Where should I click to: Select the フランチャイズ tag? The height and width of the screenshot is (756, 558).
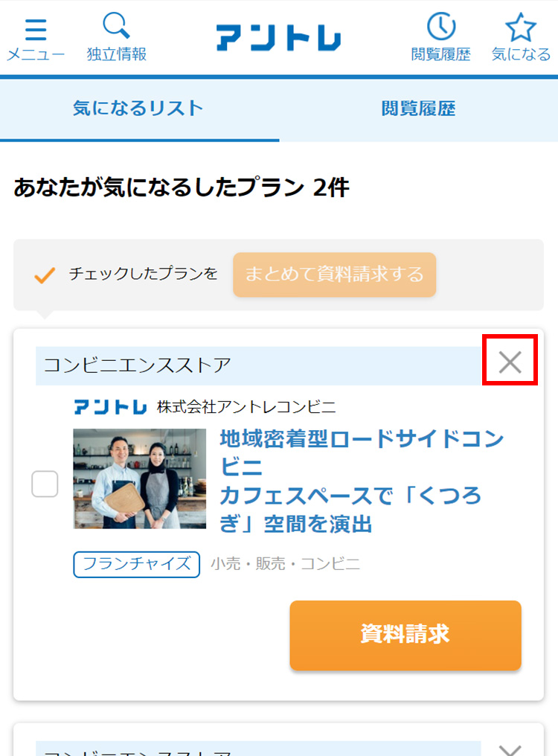pos(136,564)
